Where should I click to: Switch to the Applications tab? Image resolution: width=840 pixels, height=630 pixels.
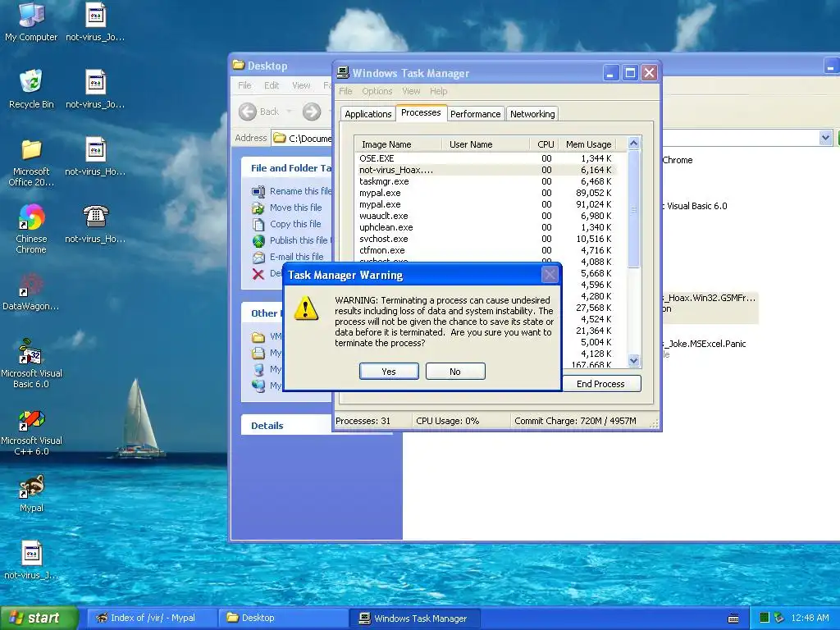pyautogui.click(x=368, y=114)
